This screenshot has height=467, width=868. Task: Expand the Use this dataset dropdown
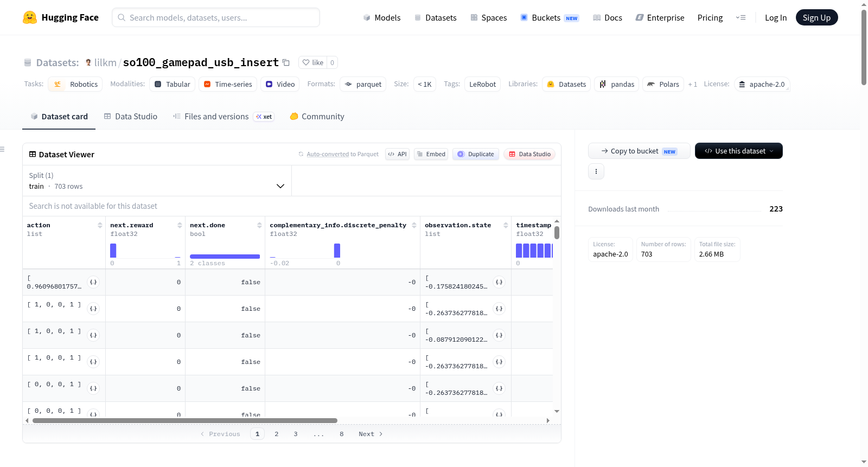(x=739, y=151)
